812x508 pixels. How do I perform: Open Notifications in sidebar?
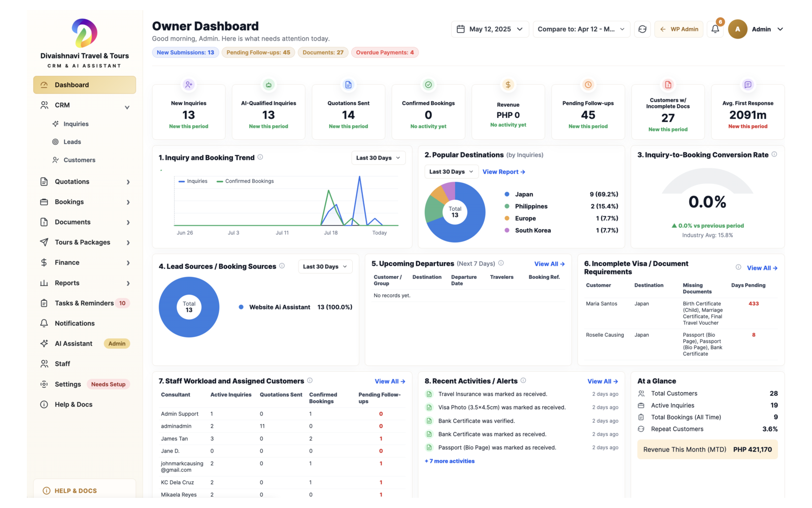coord(85,324)
